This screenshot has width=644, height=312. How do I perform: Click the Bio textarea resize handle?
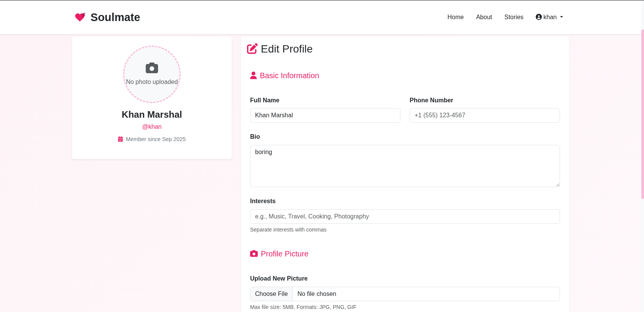(x=558, y=185)
